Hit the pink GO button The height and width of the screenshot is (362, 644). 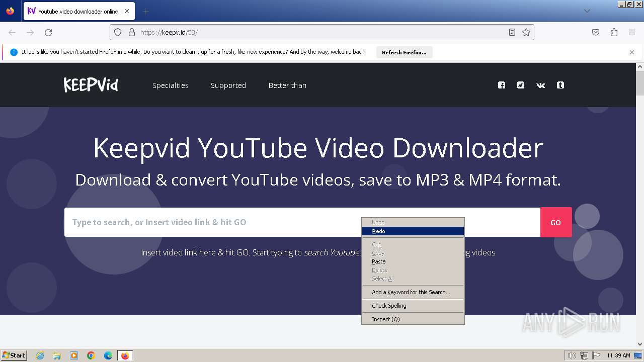556,222
